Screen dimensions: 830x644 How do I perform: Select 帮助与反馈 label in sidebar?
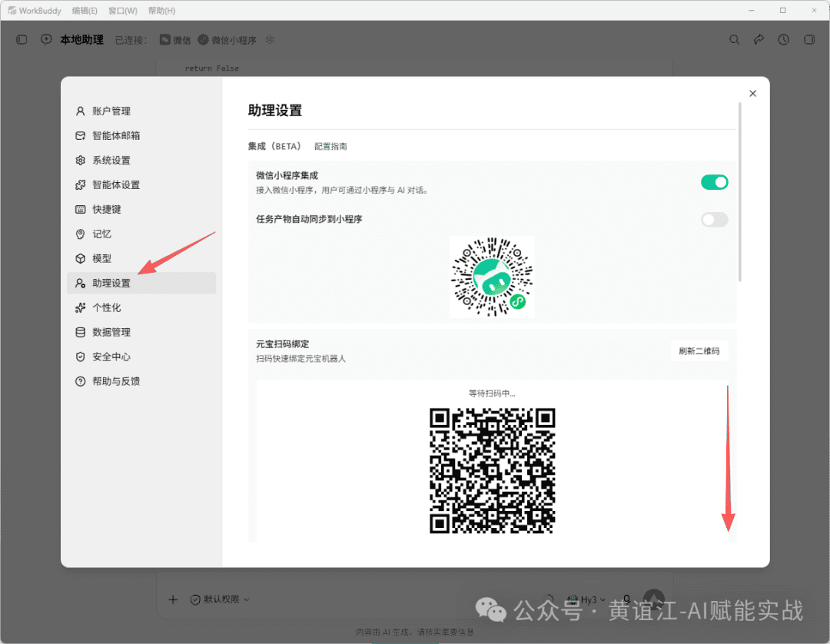pos(116,381)
